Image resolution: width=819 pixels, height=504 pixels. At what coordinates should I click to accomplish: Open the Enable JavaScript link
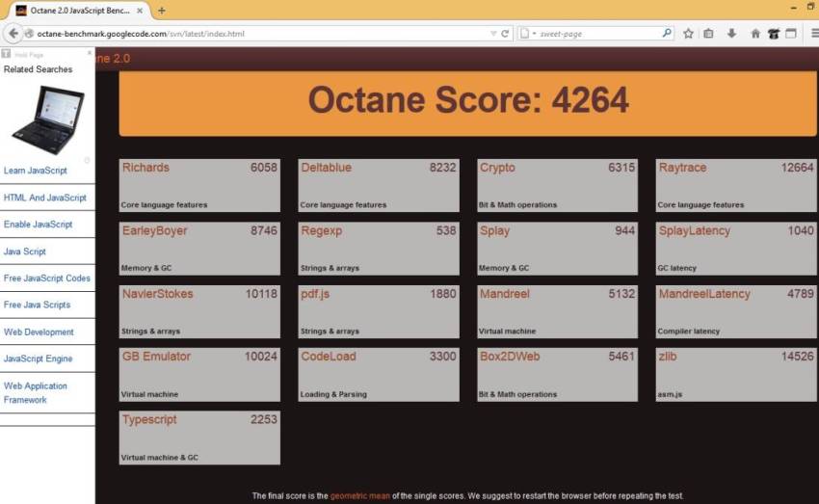[x=38, y=225]
